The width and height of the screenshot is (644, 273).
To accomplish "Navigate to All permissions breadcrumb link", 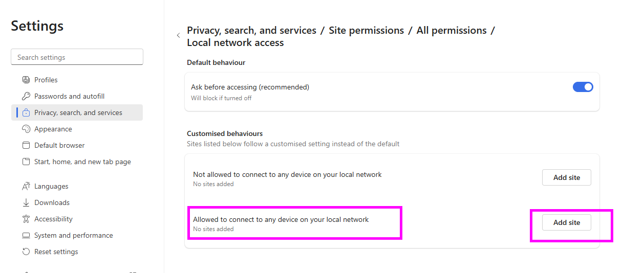I will 451,30.
